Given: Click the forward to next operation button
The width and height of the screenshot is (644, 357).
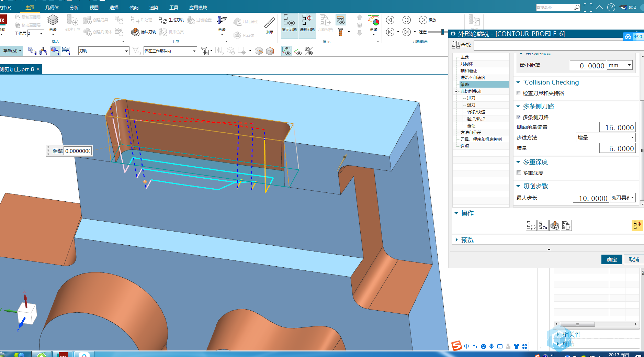Looking at the screenshot, I should pos(407,32).
